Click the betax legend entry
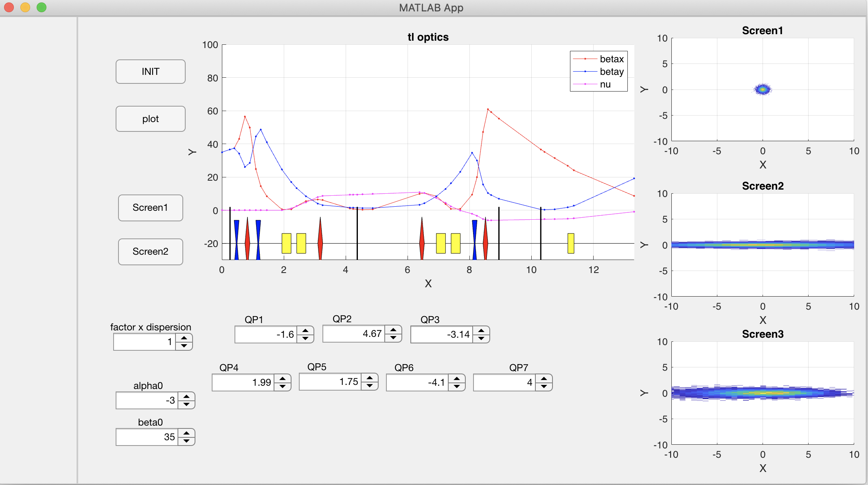Viewport: 868px width, 485px height. click(612, 59)
